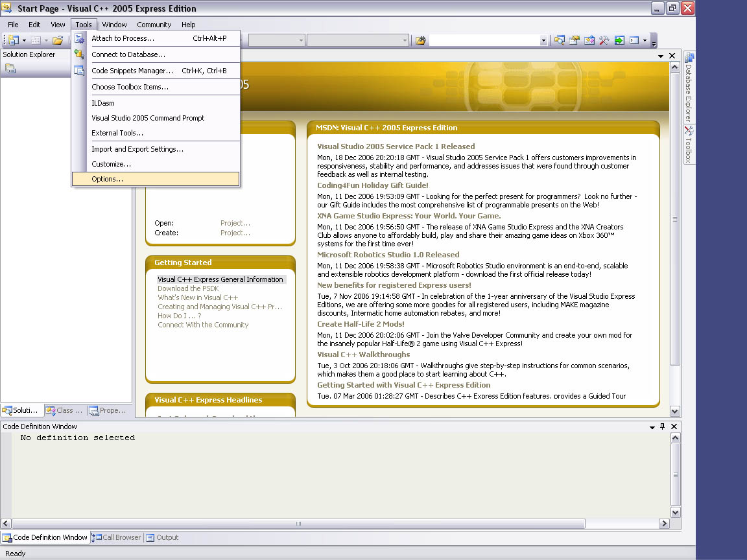Open the File menu
This screenshot has width=747, height=560.
click(13, 25)
